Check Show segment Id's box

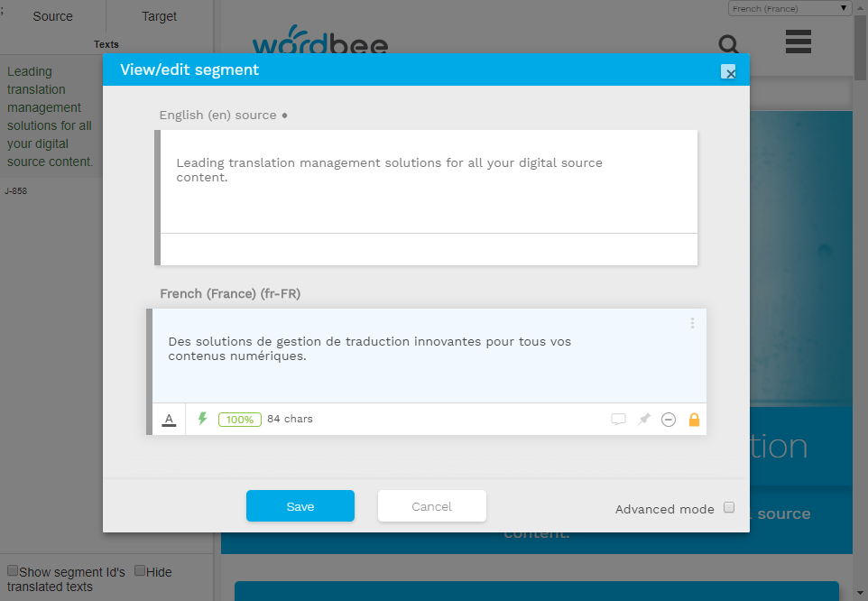coord(13,570)
